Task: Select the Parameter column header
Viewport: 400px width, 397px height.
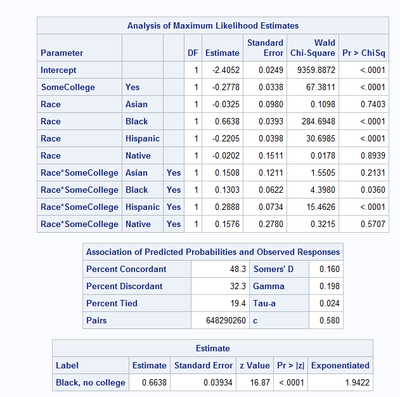Action: [x=62, y=53]
